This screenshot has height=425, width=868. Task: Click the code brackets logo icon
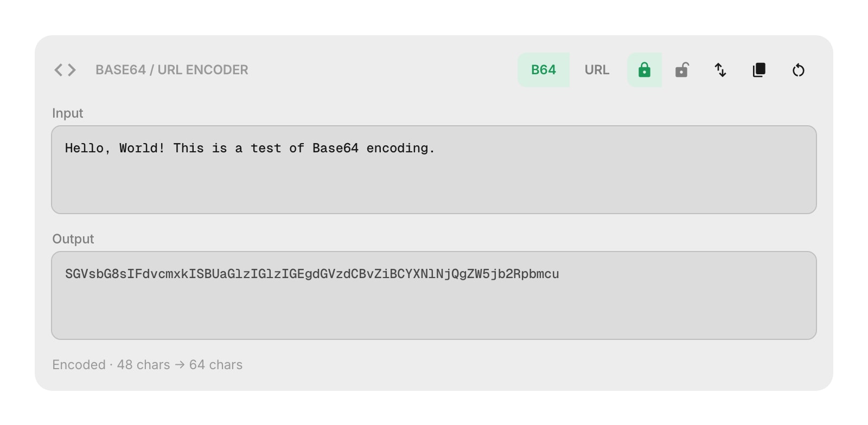click(64, 70)
